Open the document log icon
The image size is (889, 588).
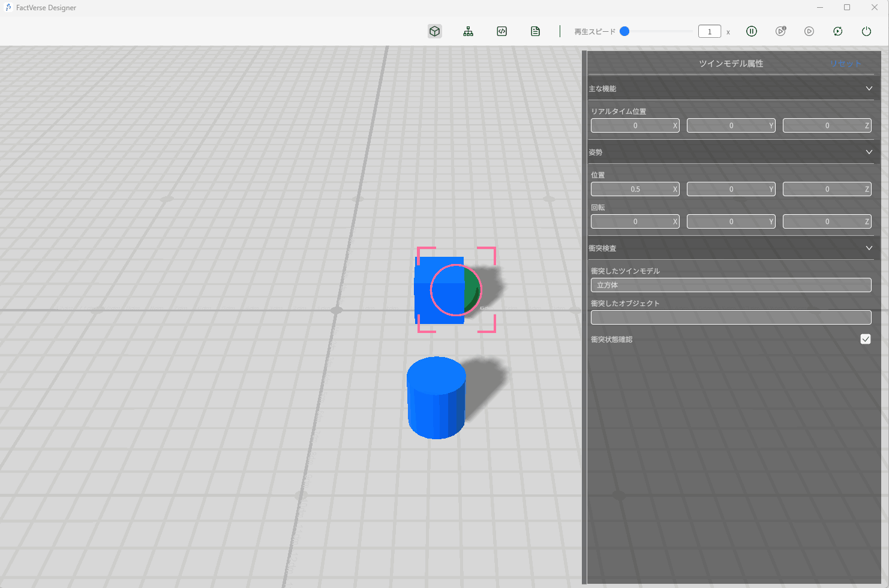(536, 31)
